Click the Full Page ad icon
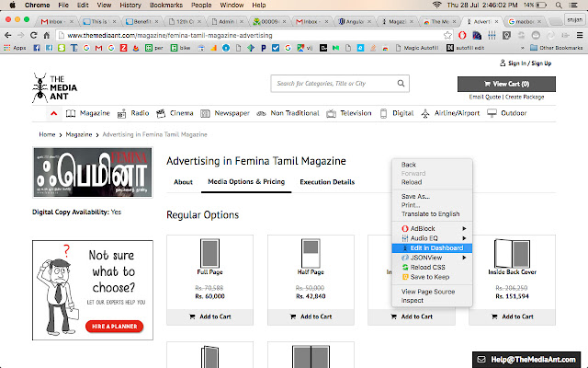 (210, 253)
